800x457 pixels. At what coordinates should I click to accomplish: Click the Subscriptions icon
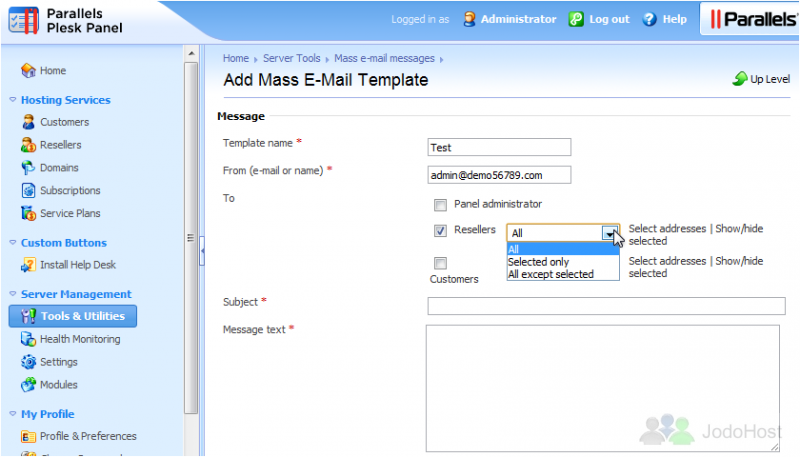pyautogui.click(x=28, y=190)
